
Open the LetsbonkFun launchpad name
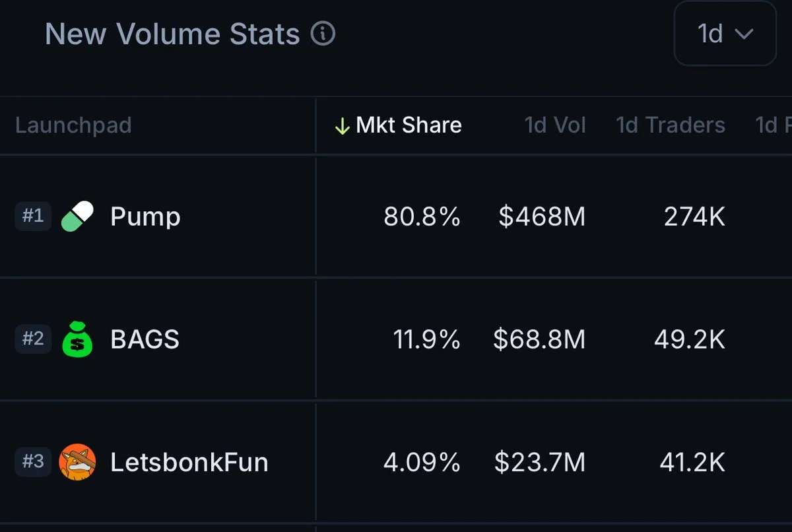[x=189, y=462]
